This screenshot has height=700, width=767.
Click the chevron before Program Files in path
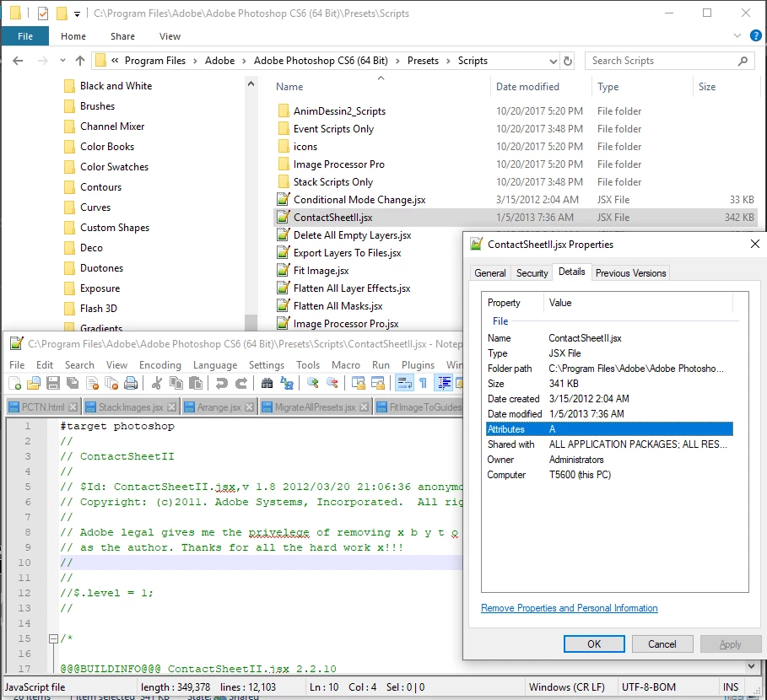pos(115,61)
